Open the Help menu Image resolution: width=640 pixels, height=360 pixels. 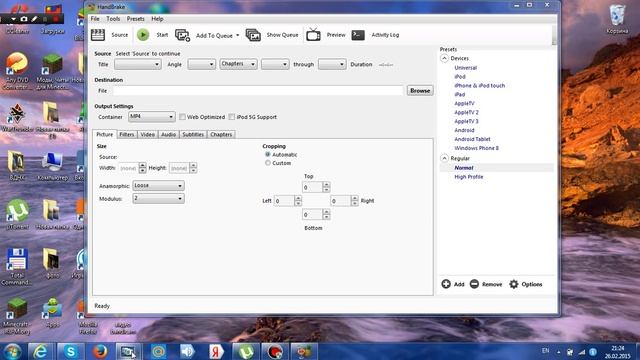coord(157,19)
